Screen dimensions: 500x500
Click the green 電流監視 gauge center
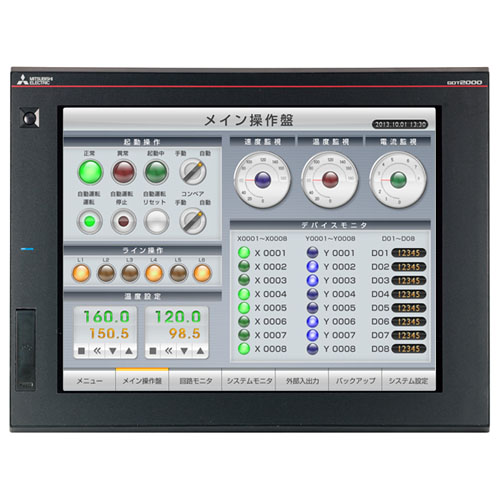pyautogui.click(x=398, y=180)
